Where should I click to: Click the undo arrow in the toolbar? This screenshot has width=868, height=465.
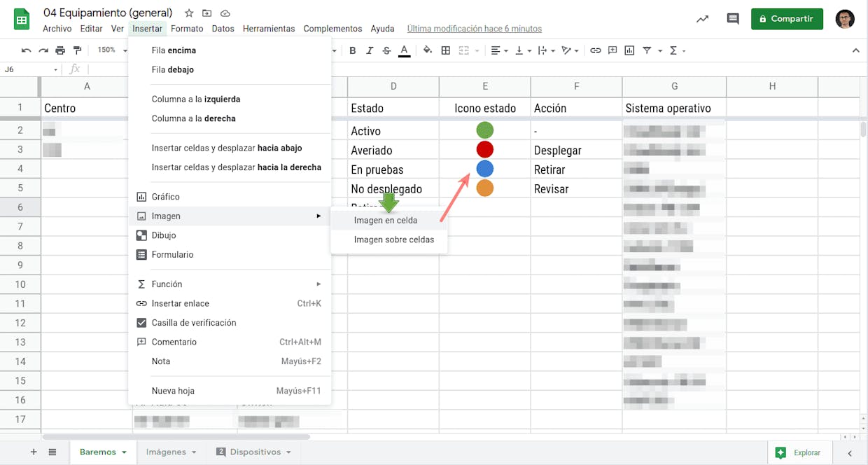coord(27,50)
